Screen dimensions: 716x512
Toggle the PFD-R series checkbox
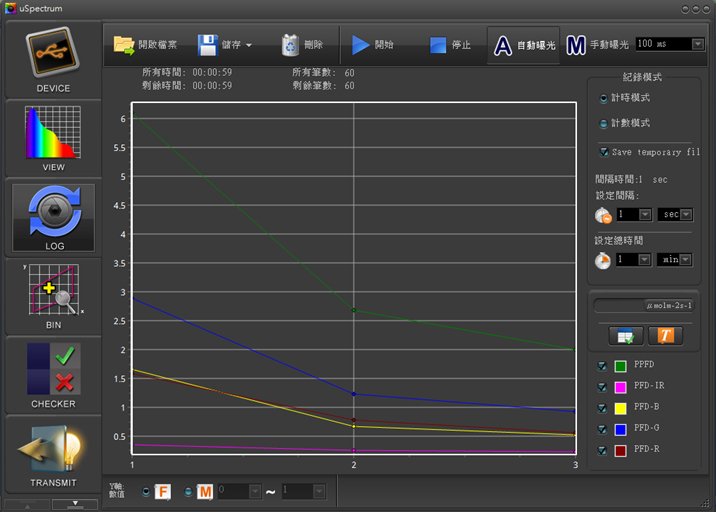pyautogui.click(x=602, y=450)
